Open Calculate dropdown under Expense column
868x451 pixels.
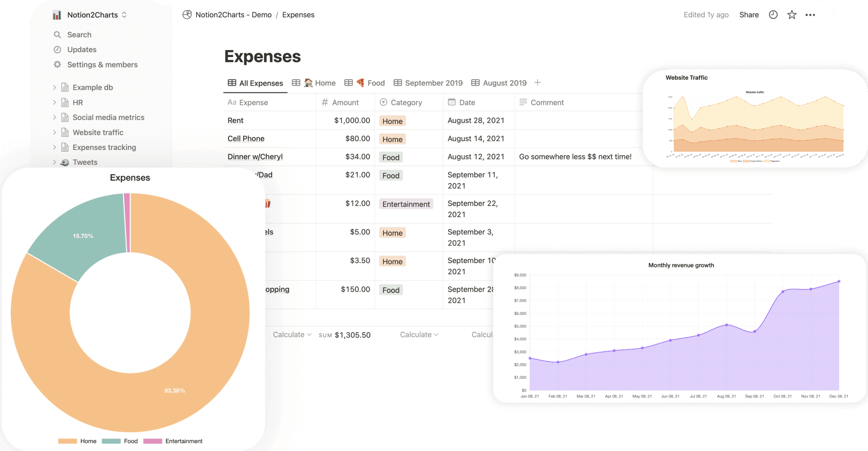pyautogui.click(x=292, y=335)
